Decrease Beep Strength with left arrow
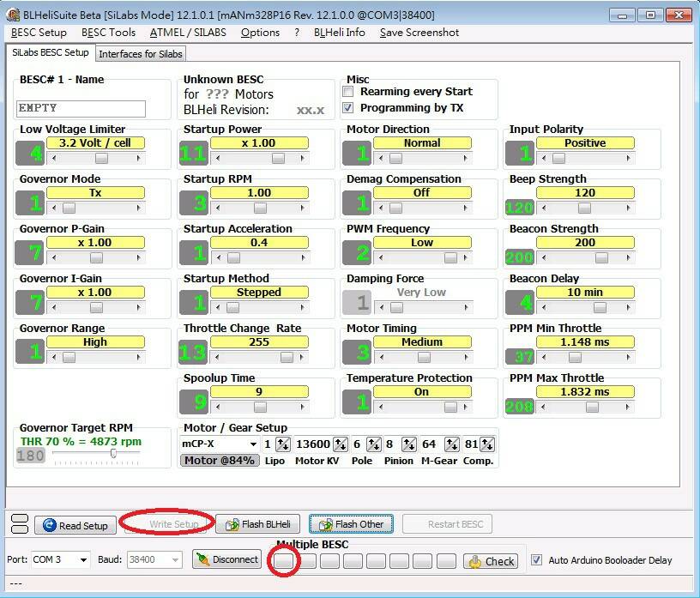Viewport: 700px width, 598px height. pyautogui.click(x=544, y=208)
